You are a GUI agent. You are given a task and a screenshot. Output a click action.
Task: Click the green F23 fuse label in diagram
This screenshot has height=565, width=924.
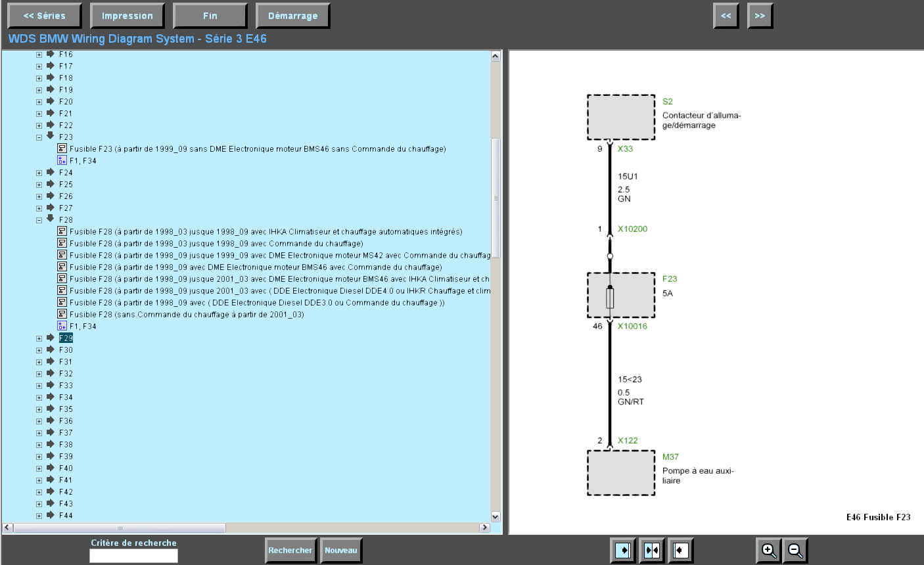click(670, 279)
